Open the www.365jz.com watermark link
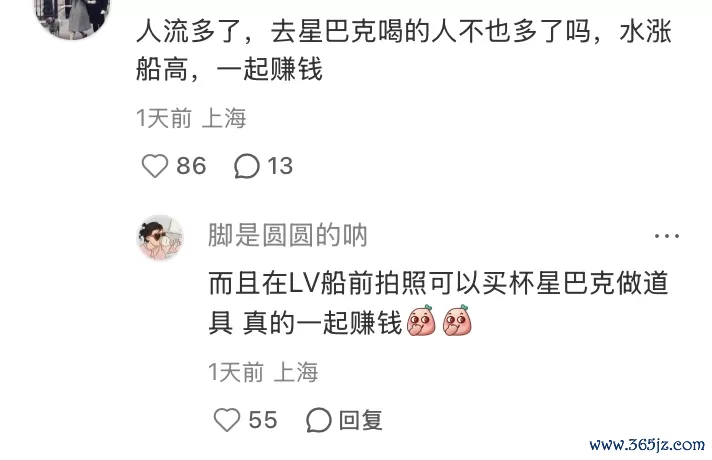 point(647,444)
